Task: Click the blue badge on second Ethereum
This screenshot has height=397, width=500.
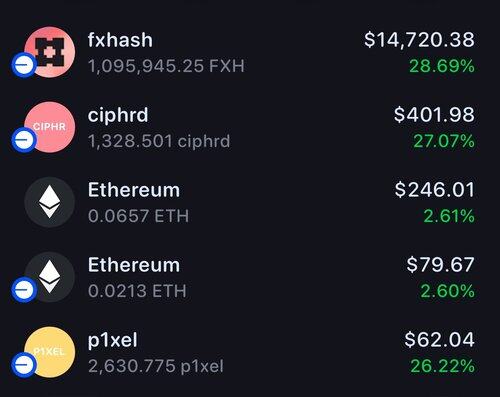Action: [x=24, y=290]
